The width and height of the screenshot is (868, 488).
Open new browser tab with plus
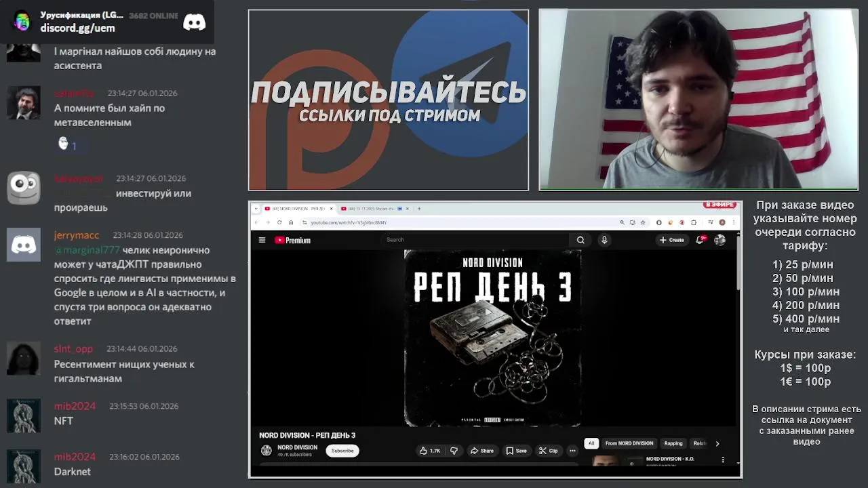(x=419, y=209)
